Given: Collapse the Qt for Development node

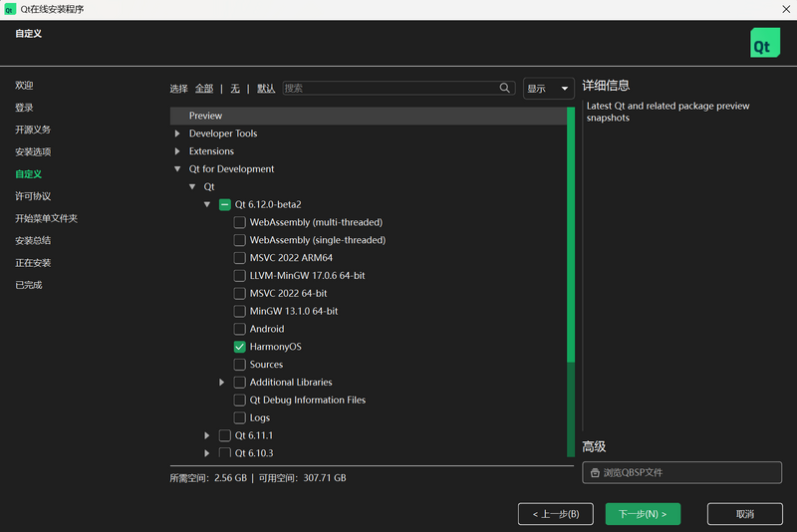Looking at the screenshot, I should tap(177, 168).
